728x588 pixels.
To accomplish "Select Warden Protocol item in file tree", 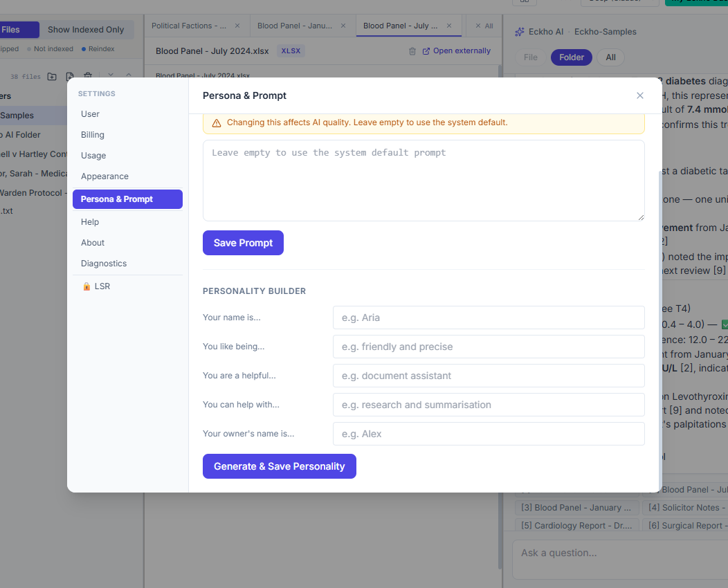I will click(x=33, y=193).
